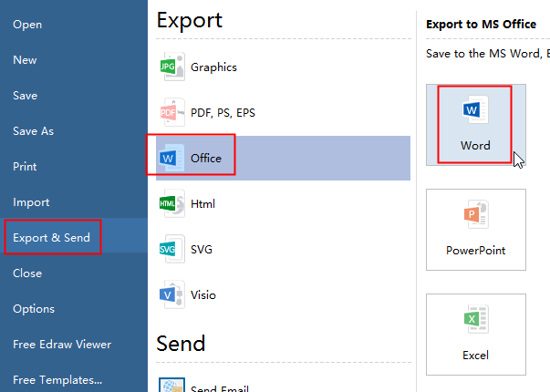Select the Office export label

pyautogui.click(x=206, y=158)
